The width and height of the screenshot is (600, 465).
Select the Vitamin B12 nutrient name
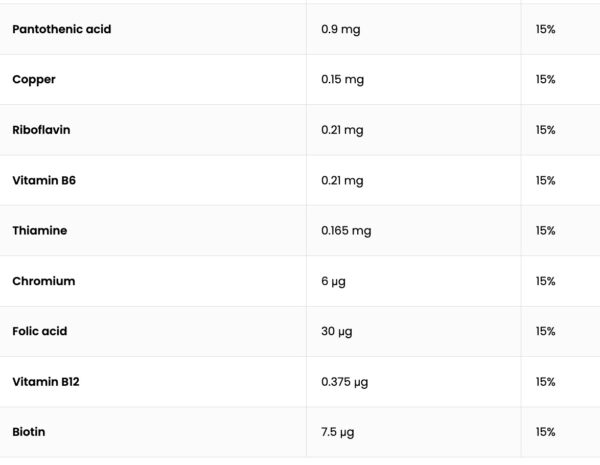46,382
